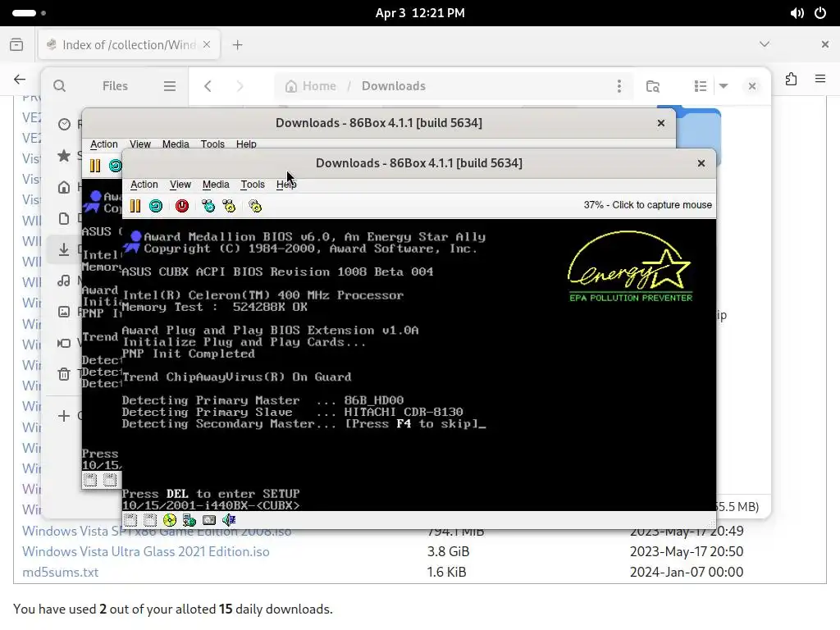
Task: Open the browser main hamburger menu
Action: tap(820, 79)
